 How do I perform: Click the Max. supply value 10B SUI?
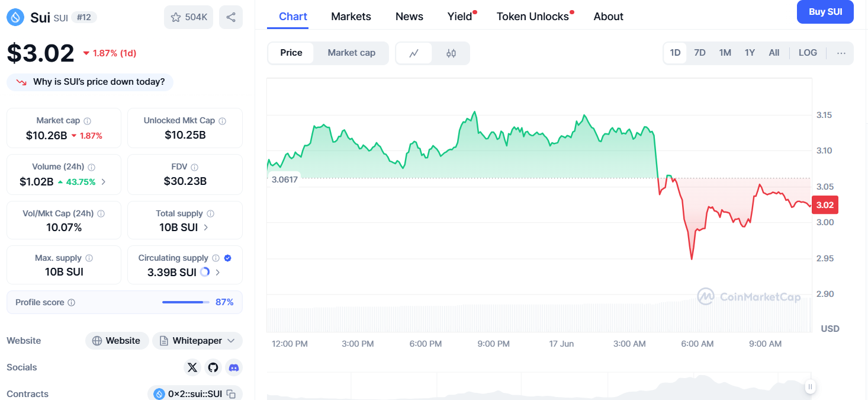pos(64,272)
